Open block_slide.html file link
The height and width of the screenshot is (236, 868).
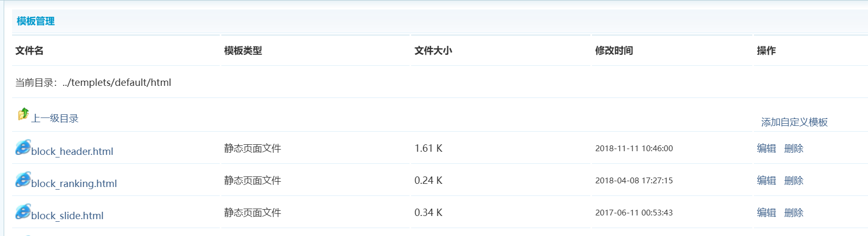pyautogui.click(x=67, y=215)
